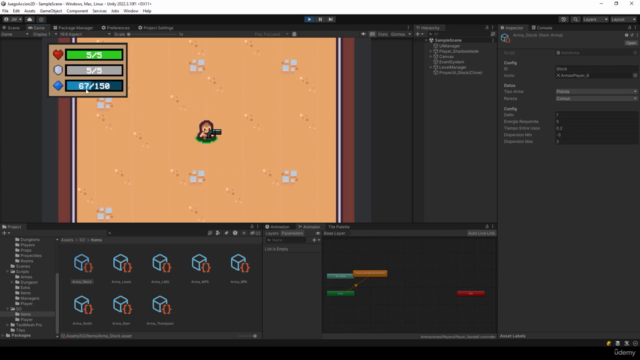Open the 16:9 Aspect dropdown

[x=84, y=34]
